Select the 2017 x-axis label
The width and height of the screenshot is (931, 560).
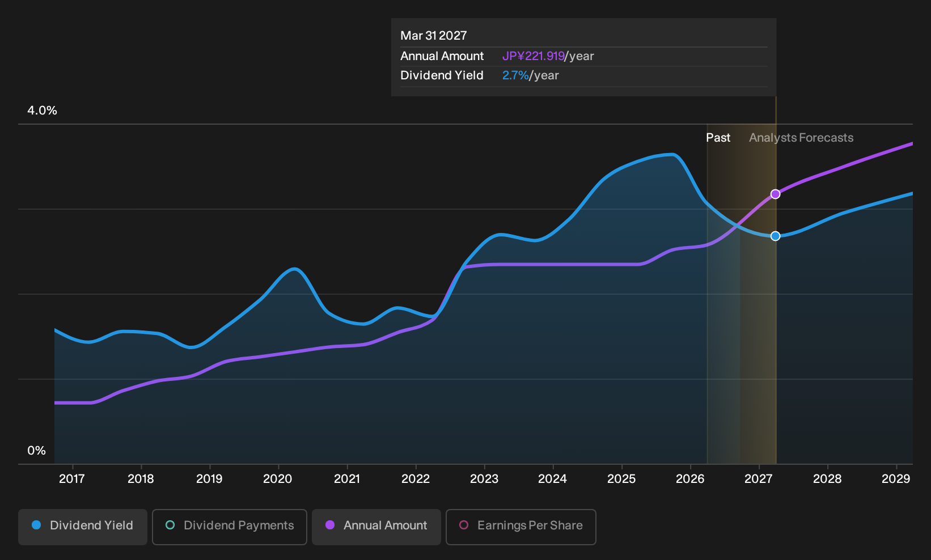[72, 479]
